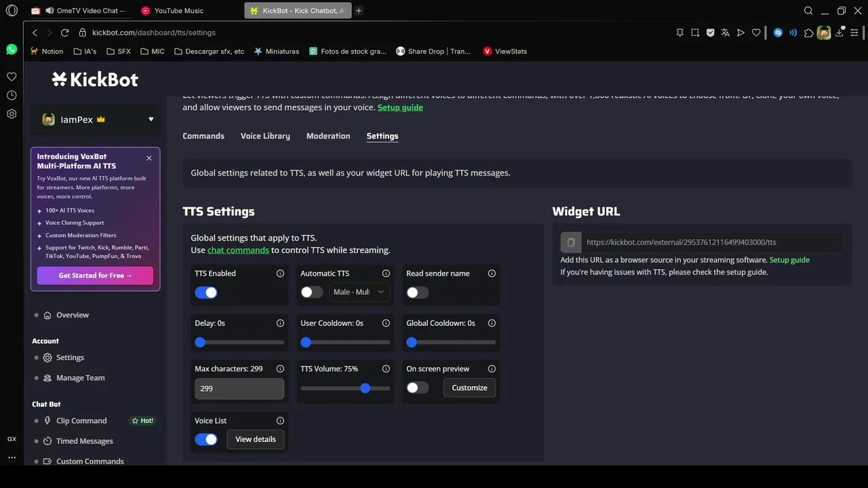
Task: Open the Male - Multi voice dropdown
Action: tap(359, 292)
